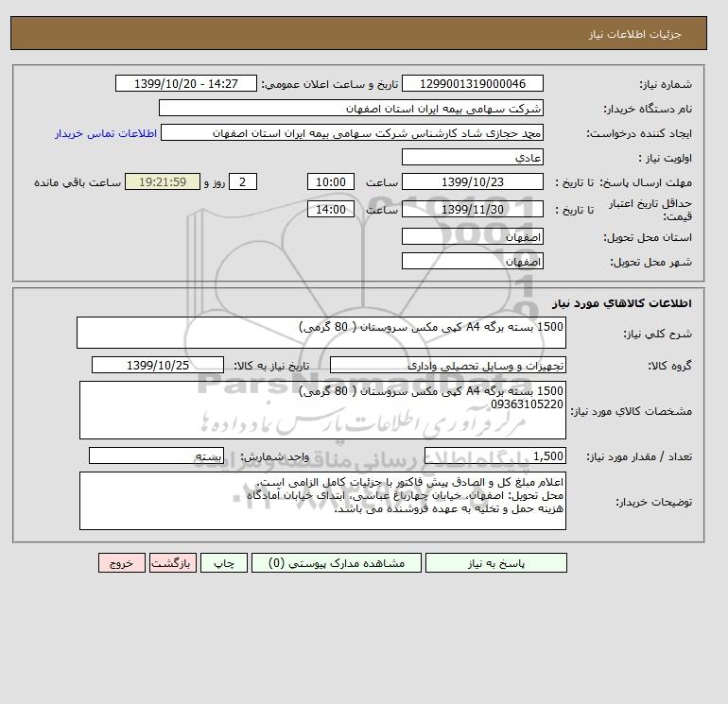Click the چاپ print button

(224, 563)
